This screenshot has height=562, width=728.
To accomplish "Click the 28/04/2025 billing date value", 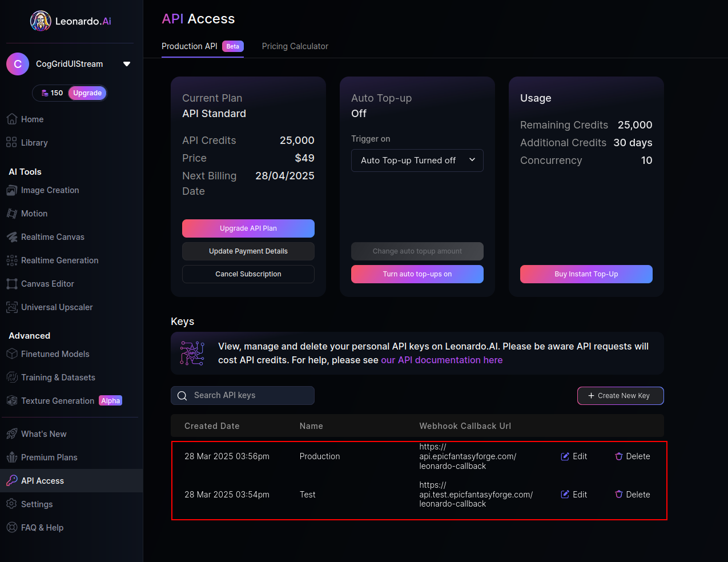I will point(285,176).
